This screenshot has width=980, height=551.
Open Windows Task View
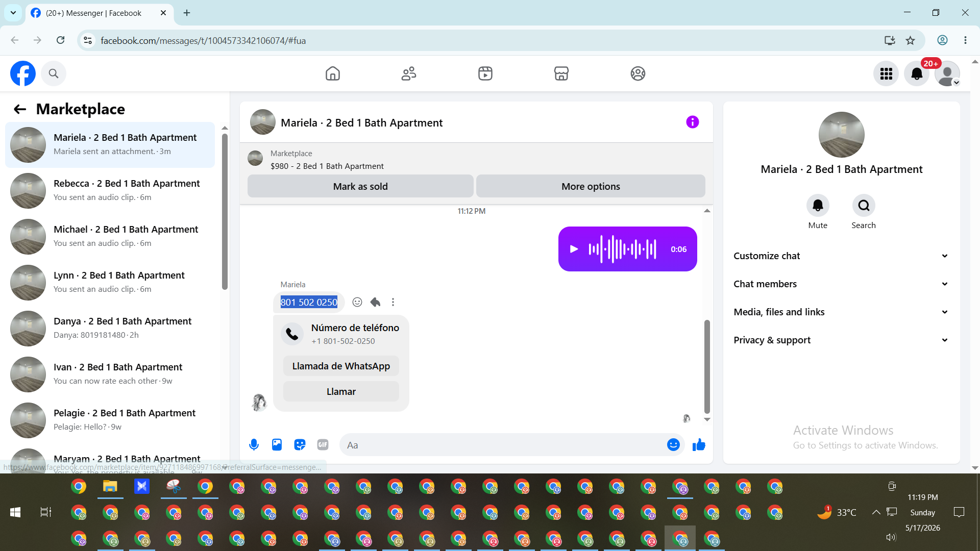tap(46, 512)
